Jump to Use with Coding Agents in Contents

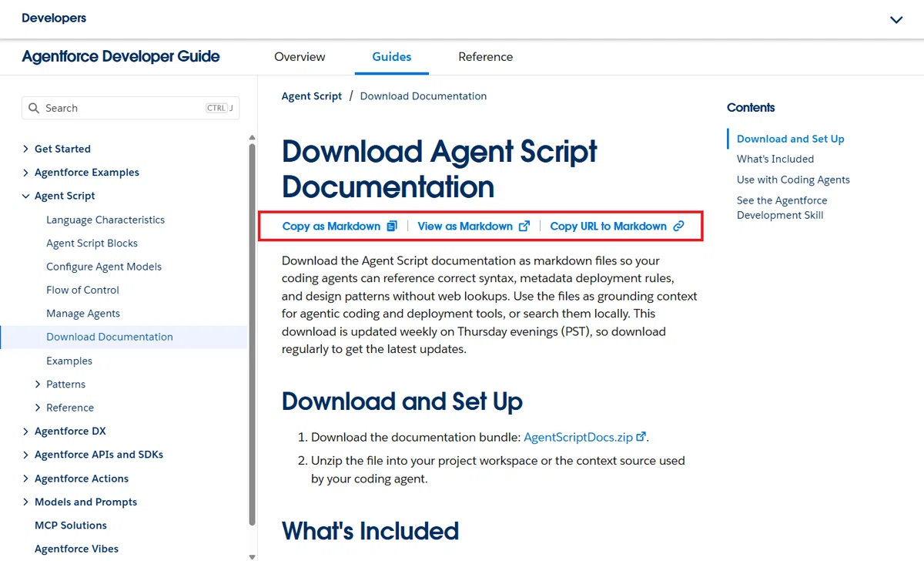[x=793, y=180]
